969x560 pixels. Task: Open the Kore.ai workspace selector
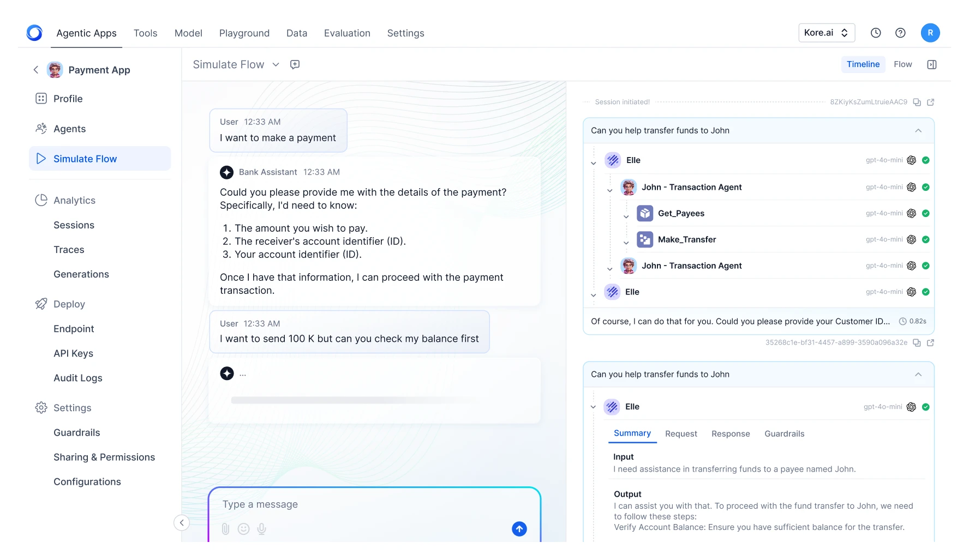826,33
